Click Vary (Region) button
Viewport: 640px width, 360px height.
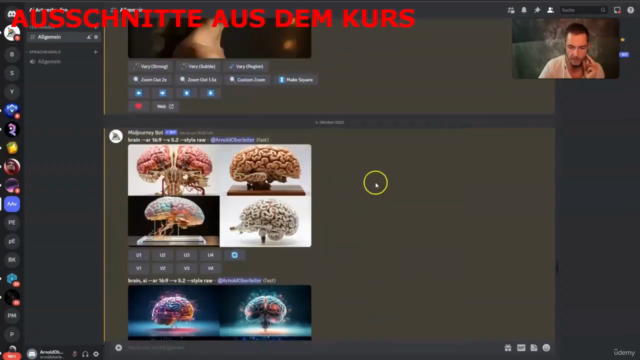point(246,66)
